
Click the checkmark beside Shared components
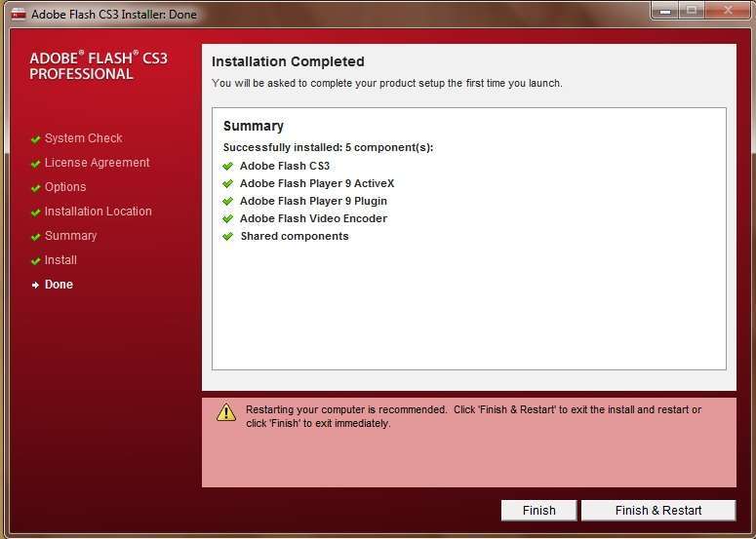click(x=227, y=236)
